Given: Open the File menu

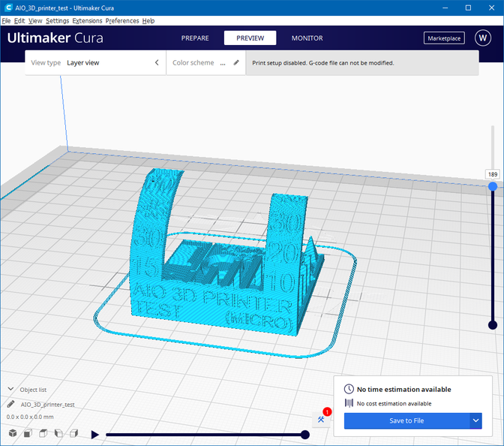Looking at the screenshot, I should [x=6, y=21].
